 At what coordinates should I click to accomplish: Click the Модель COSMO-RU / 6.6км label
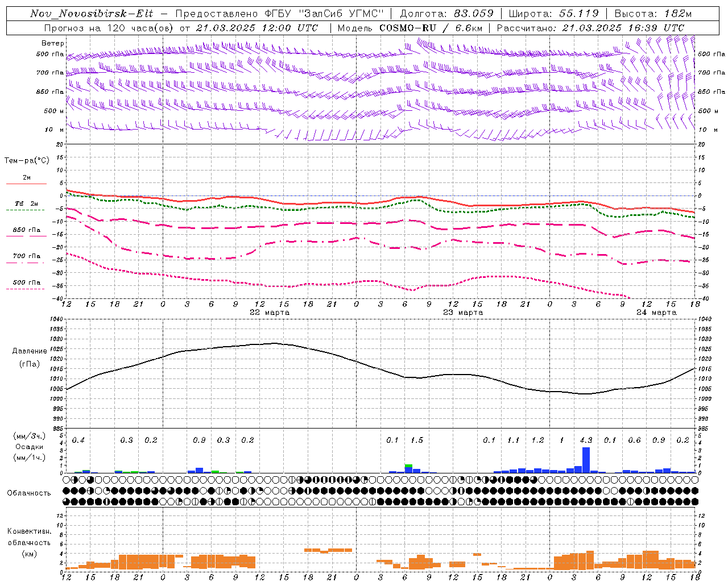(409, 28)
